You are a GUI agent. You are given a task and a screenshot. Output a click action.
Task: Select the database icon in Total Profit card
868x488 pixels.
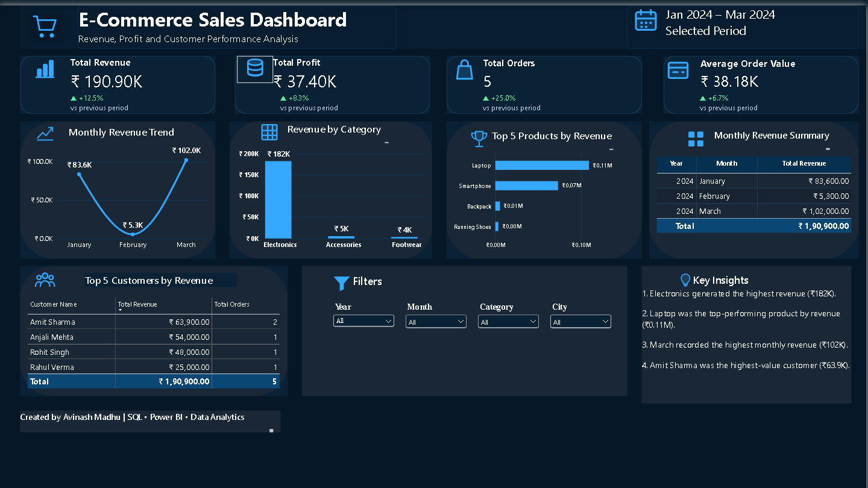point(255,69)
